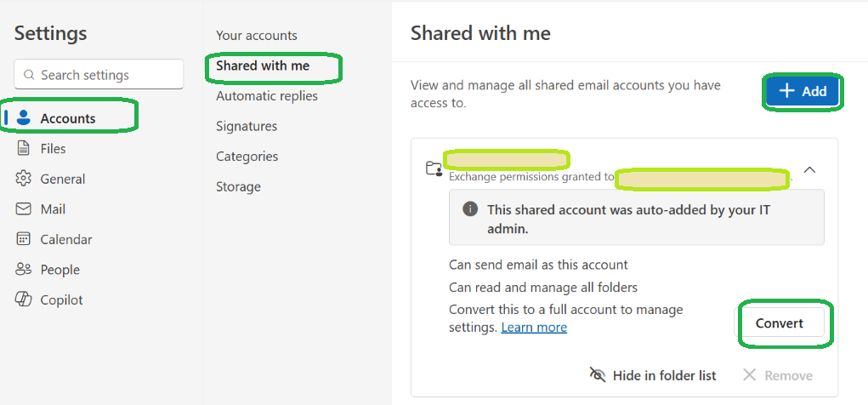
Task: Collapse the shared account details chevron
Action: tap(809, 169)
